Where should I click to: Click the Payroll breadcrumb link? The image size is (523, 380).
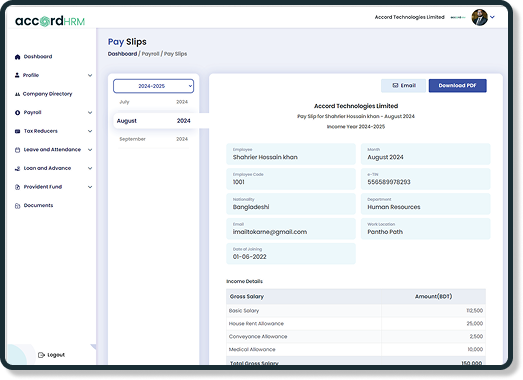click(150, 54)
